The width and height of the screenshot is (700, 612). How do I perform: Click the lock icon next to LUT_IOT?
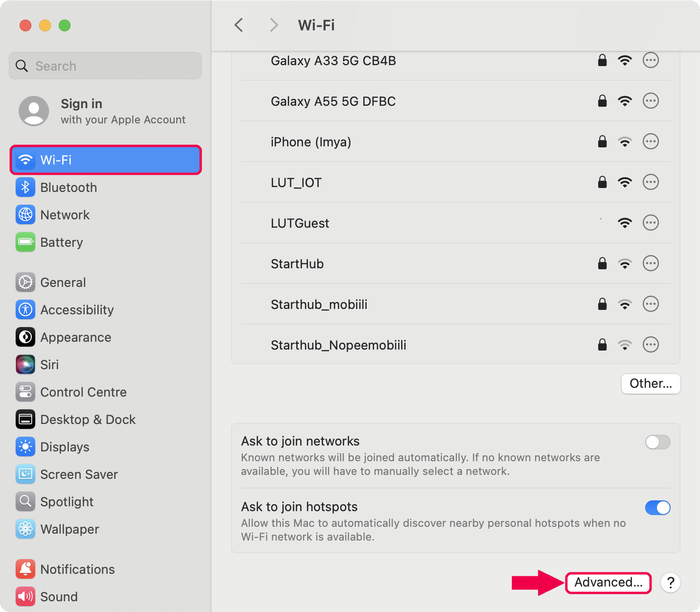(x=602, y=182)
